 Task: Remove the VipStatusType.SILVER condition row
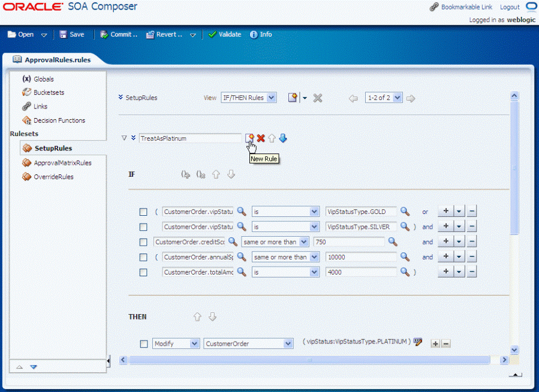(x=472, y=226)
